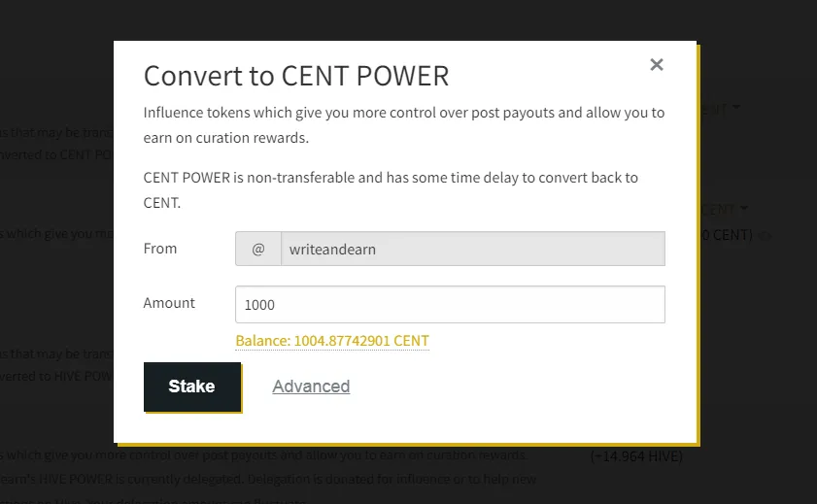Expand the topmost dimmed CENT dropdown behind dialog

(720, 108)
